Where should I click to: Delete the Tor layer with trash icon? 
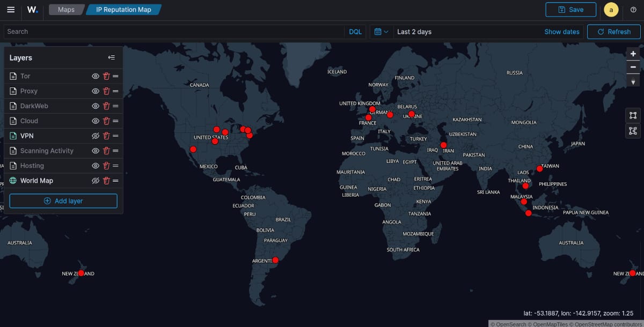pos(106,76)
